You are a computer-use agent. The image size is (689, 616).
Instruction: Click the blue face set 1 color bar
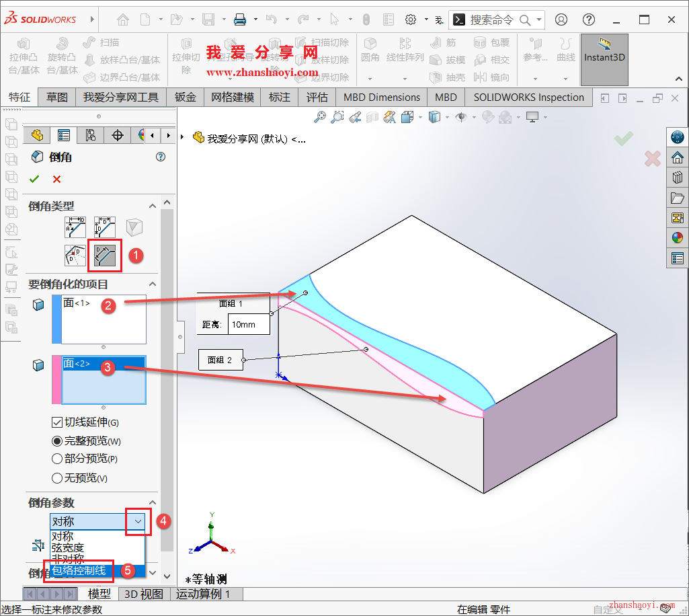point(56,319)
